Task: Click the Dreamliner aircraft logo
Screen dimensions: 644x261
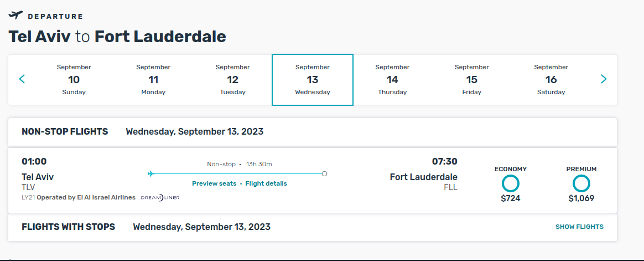Action: pyautogui.click(x=160, y=198)
